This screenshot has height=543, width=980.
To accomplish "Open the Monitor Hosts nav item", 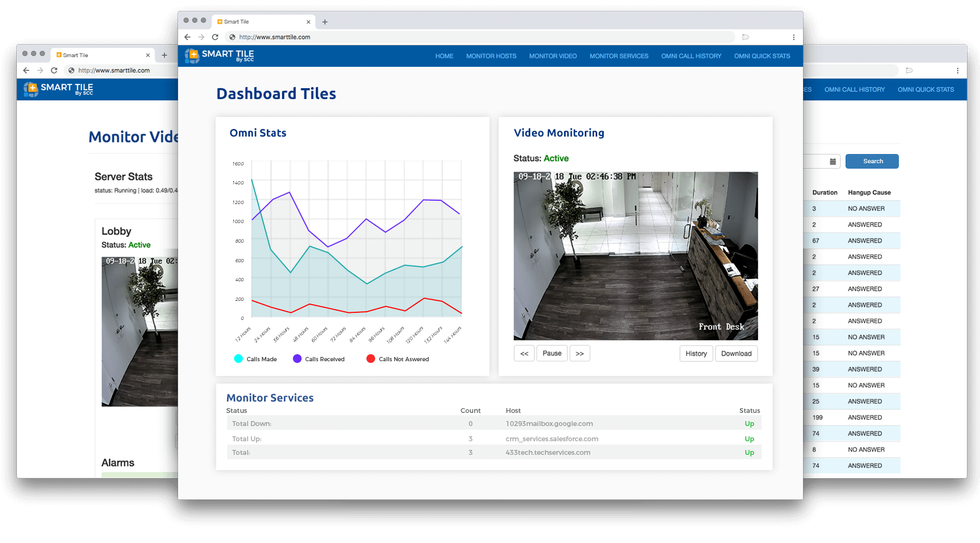I will tap(491, 56).
